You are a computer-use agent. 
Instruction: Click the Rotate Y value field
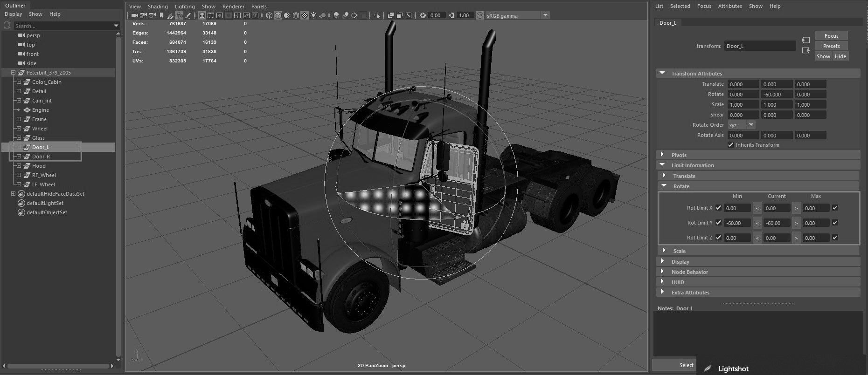click(x=777, y=94)
